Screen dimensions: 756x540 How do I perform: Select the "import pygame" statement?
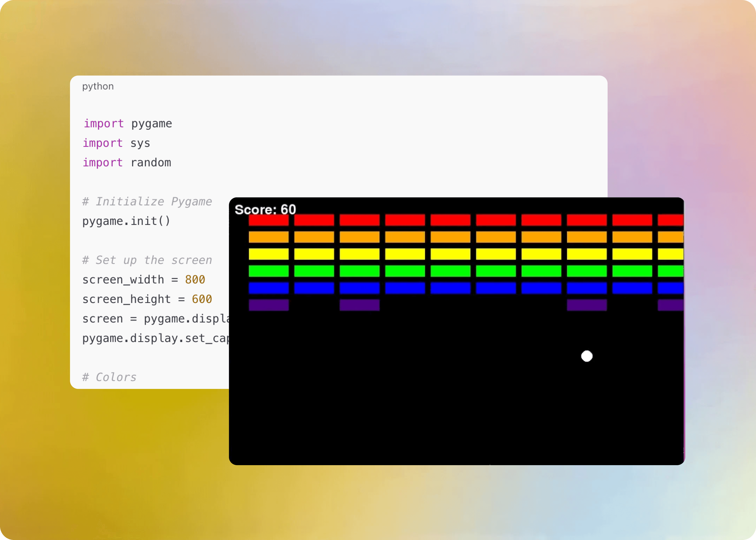(127, 123)
